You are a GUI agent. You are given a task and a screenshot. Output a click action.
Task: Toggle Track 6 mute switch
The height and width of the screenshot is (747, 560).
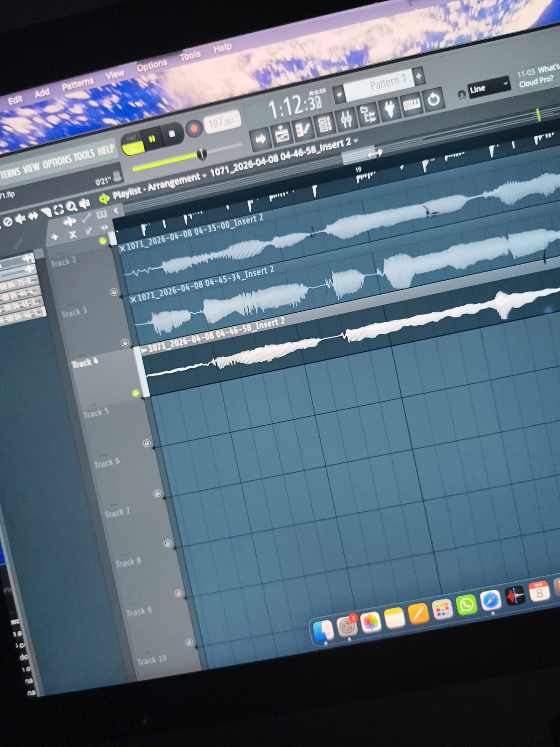(x=157, y=493)
